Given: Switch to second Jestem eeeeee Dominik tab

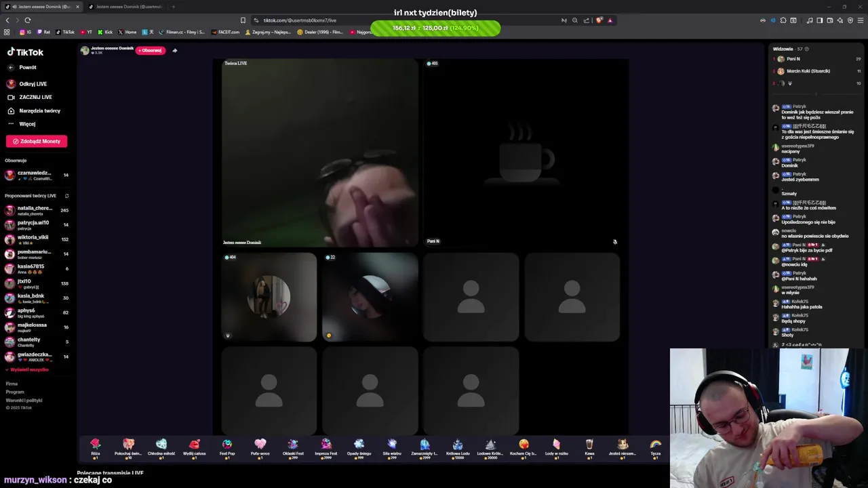Looking at the screenshot, I should pos(126,7).
